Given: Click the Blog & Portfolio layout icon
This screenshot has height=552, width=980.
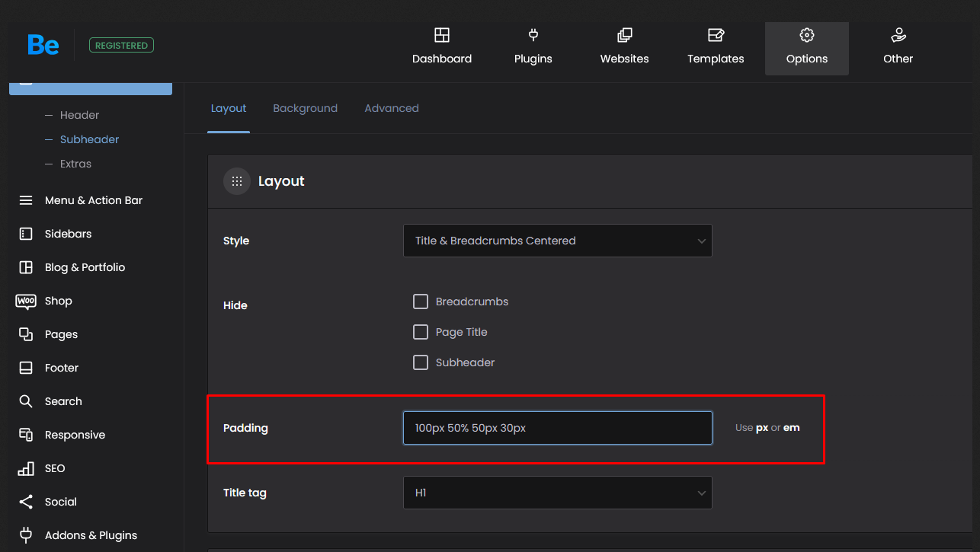Looking at the screenshot, I should 26,267.
